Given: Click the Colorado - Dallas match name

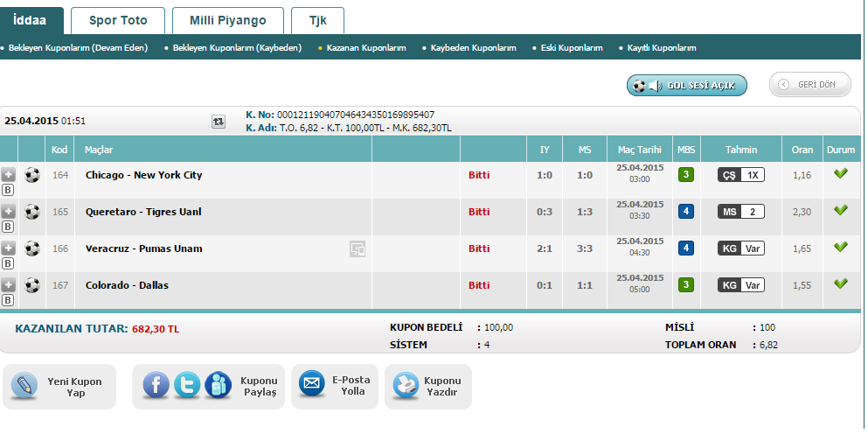Looking at the screenshot, I should click(x=127, y=285).
